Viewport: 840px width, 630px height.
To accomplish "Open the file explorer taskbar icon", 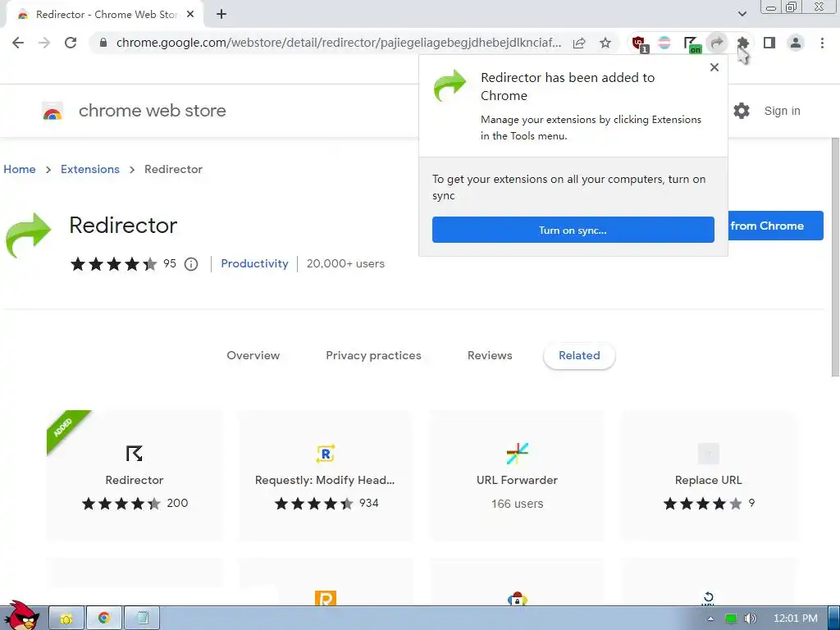I will pyautogui.click(x=66, y=619).
